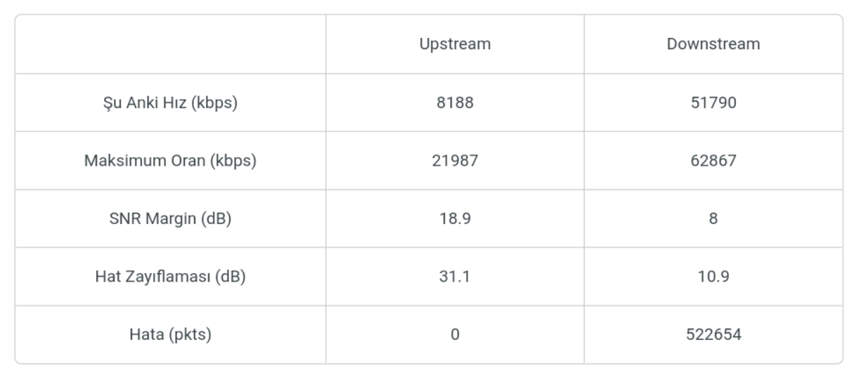Click downstream error count 522654

[713, 335]
